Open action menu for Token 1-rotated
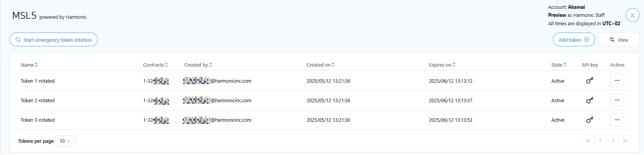 (x=617, y=81)
